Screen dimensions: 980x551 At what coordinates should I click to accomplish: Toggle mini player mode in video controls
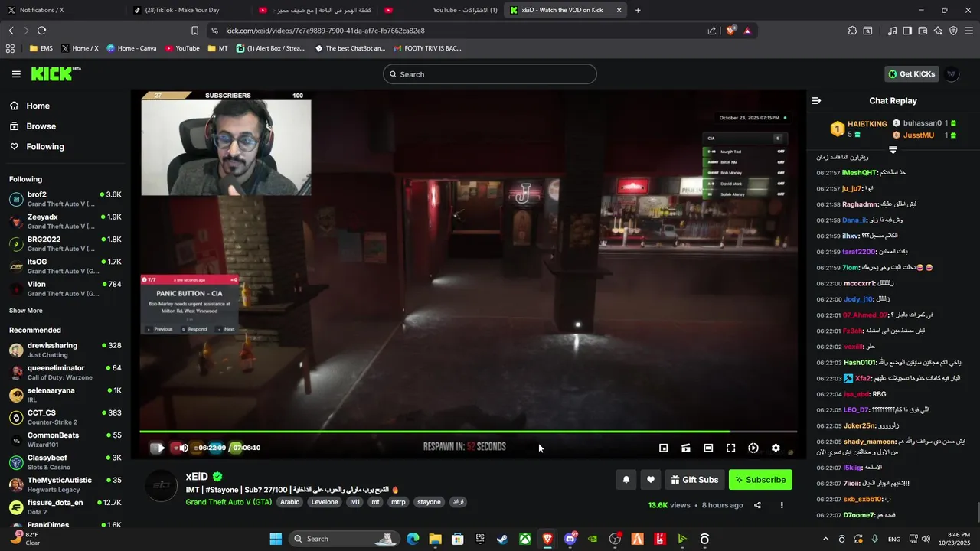pos(664,448)
